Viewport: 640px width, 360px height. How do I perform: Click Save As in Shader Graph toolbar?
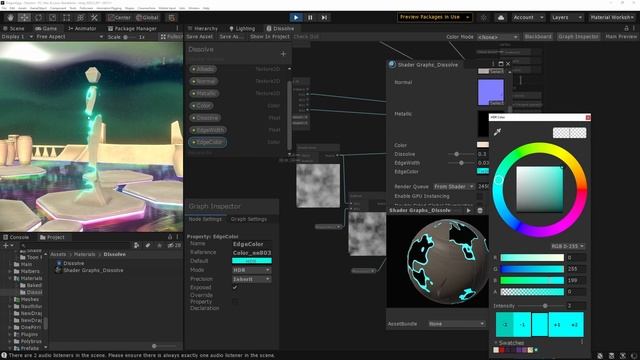click(x=231, y=37)
